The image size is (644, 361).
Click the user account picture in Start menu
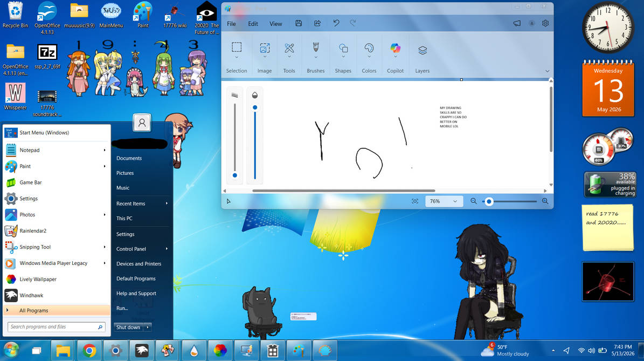coord(142,122)
